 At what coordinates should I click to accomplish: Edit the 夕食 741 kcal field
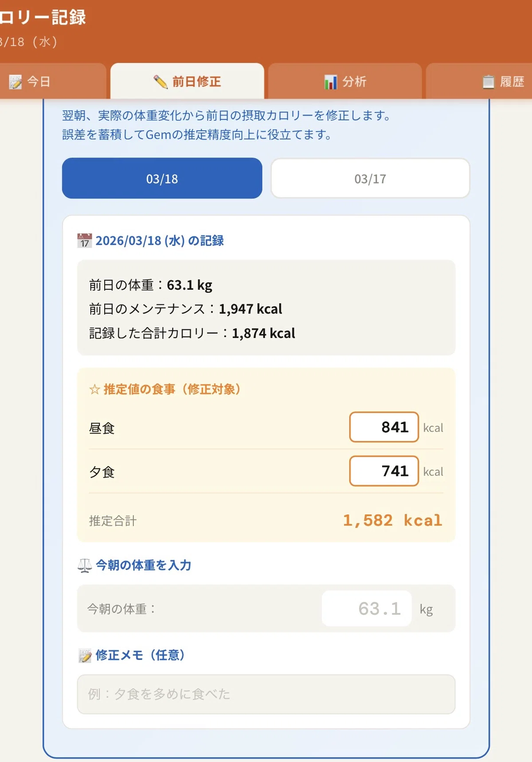[x=384, y=471]
